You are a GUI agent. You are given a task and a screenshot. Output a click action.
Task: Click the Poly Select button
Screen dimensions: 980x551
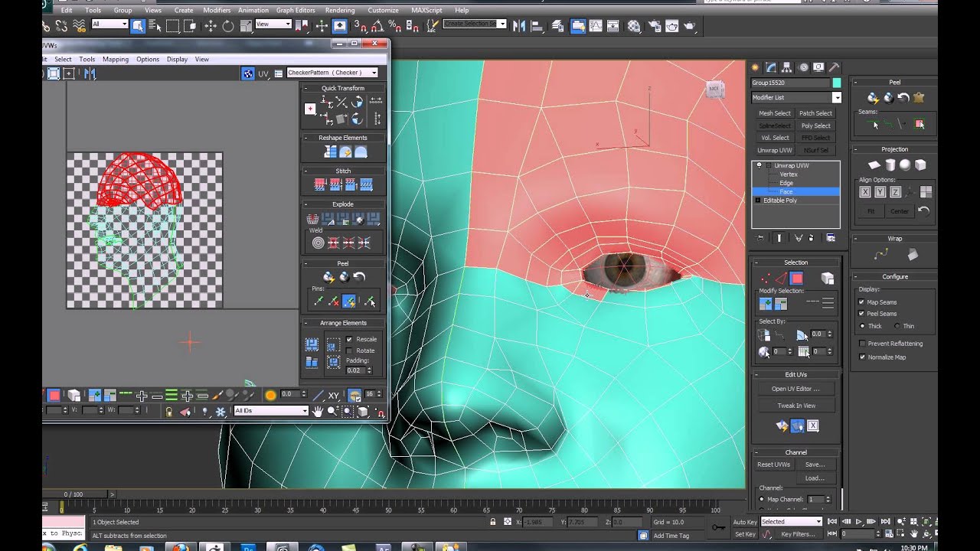click(816, 126)
